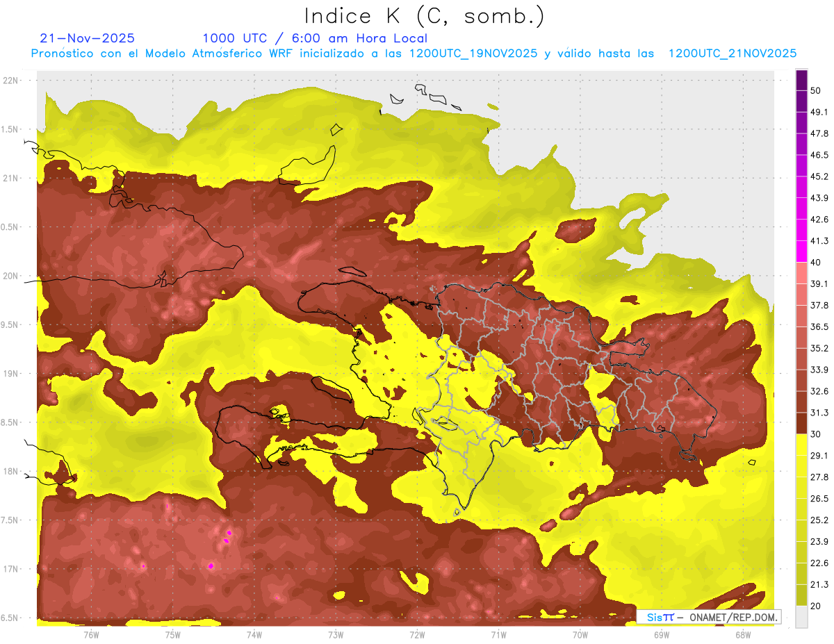Click the "75W" longitude label
This screenshot has width=834, height=644.
pyautogui.click(x=172, y=634)
